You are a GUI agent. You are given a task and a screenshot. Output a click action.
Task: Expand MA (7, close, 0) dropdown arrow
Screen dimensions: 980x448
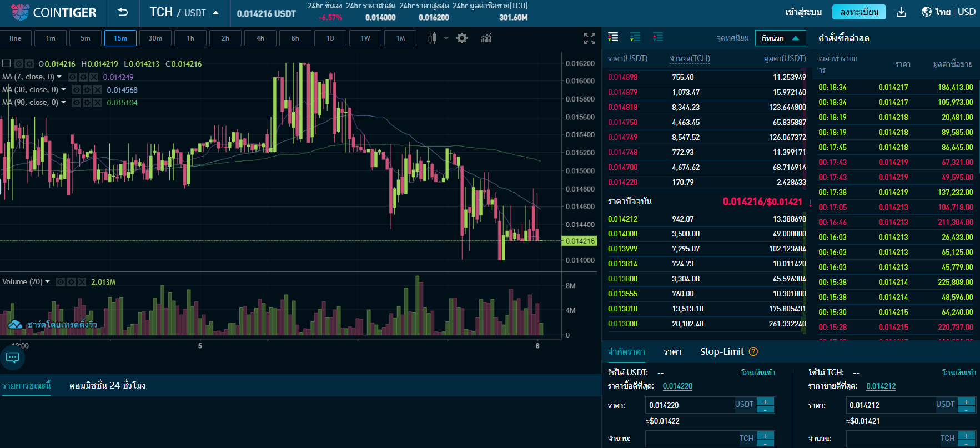[59, 77]
